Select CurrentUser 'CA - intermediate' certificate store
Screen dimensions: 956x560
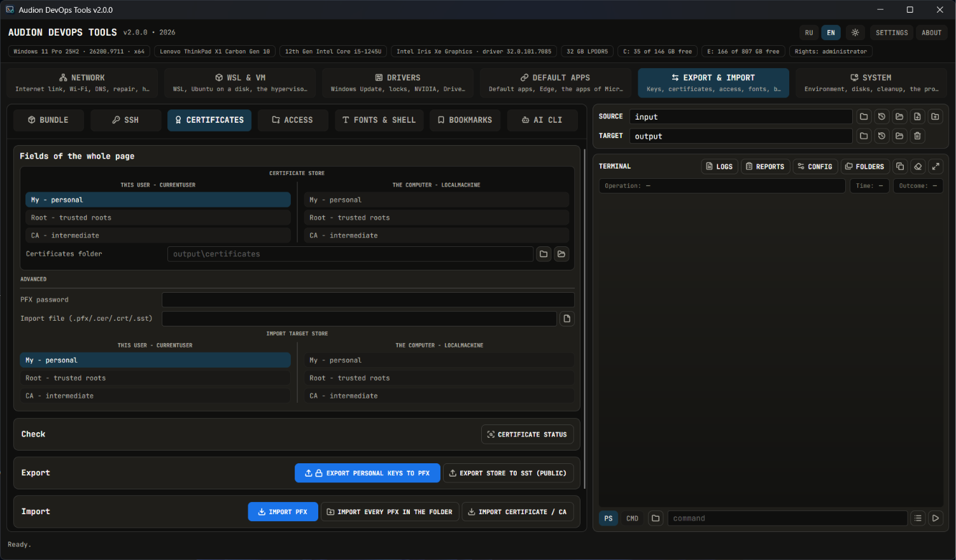[158, 235]
